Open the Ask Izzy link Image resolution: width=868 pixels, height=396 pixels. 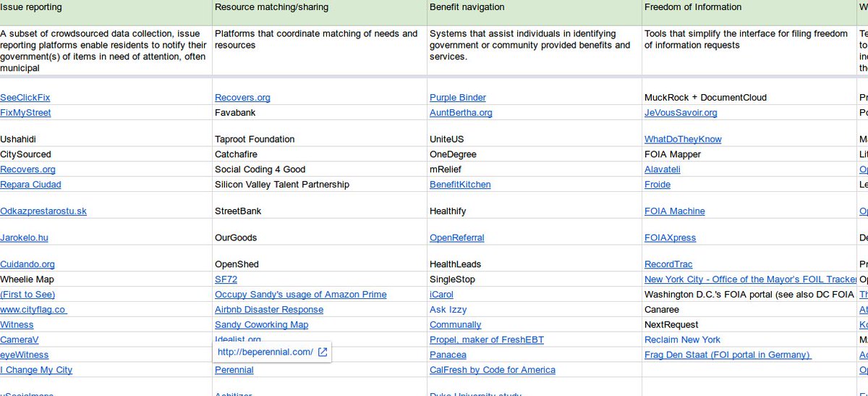tap(448, 310)
